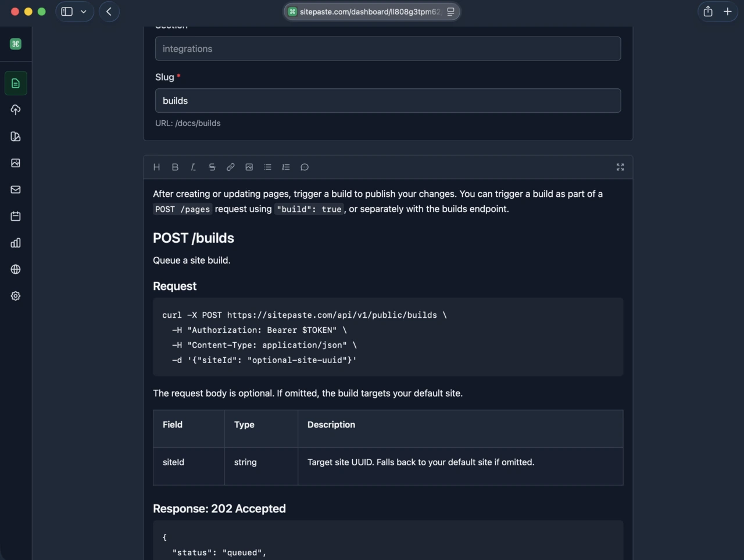Go back with Safari back arrow

pos(109,12)
